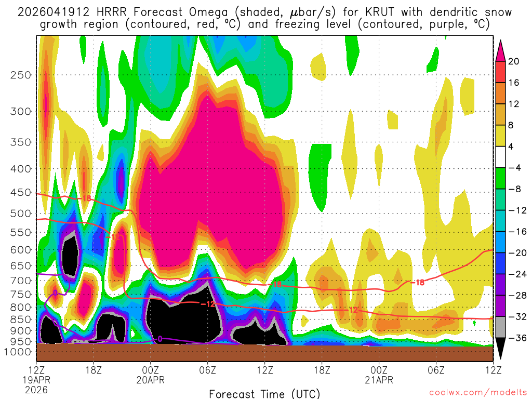Screen dimensions: 532x399
Task: Click the first 18Z time tick label
Action: pos(94,370)
